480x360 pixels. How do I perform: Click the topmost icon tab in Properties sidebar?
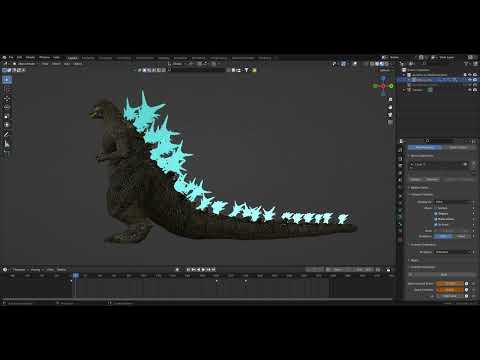[x=401, y=150]
